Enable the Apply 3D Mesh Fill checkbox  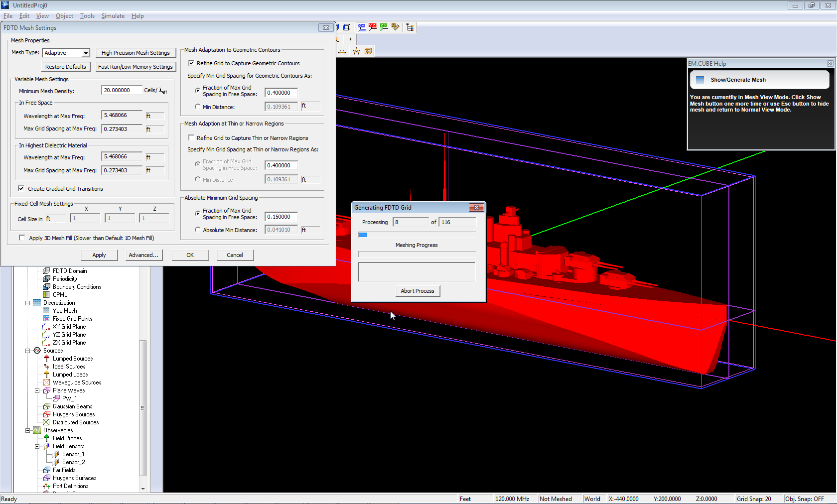click(22, 238)
